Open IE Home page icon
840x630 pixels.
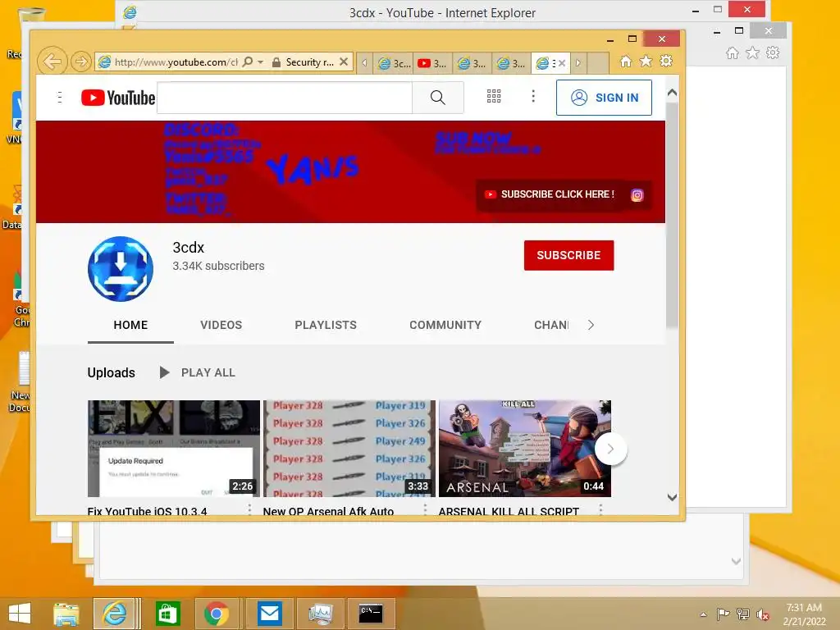pyautogui.click(x=626, y=62)
